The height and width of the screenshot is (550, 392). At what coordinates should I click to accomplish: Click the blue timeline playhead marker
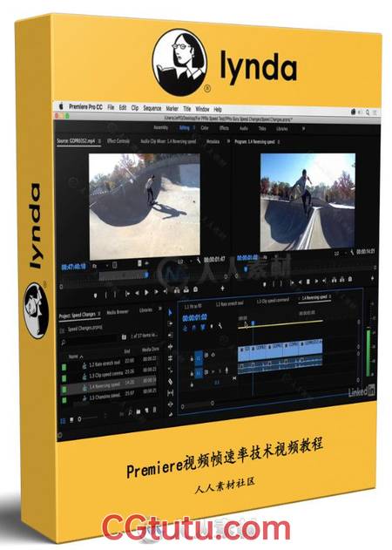(x=253, y=323)
